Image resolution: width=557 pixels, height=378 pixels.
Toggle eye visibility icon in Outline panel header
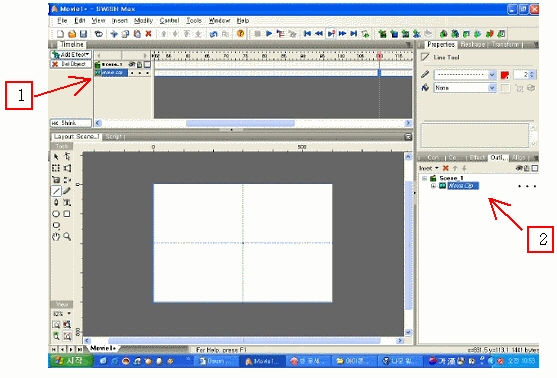(x=519, y=168)
